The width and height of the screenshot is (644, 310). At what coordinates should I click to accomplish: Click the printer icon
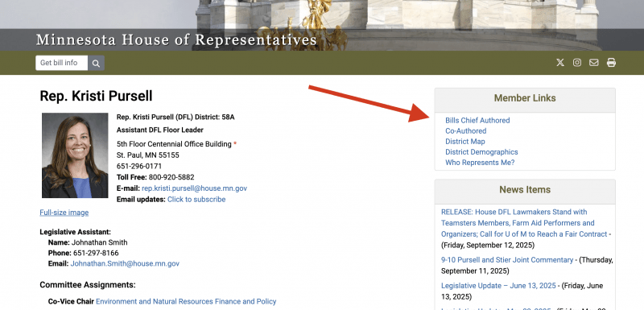click(x=611, y=63)
